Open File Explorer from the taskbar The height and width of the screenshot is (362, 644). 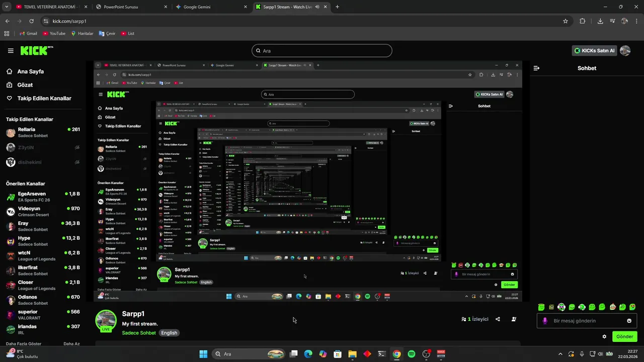[352, 354]
